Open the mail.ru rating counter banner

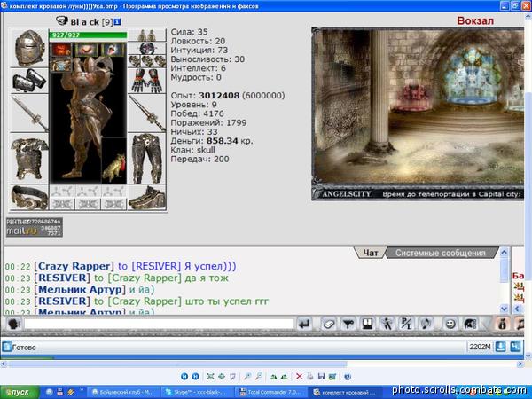pyautogui.click(x=35, y=227)
